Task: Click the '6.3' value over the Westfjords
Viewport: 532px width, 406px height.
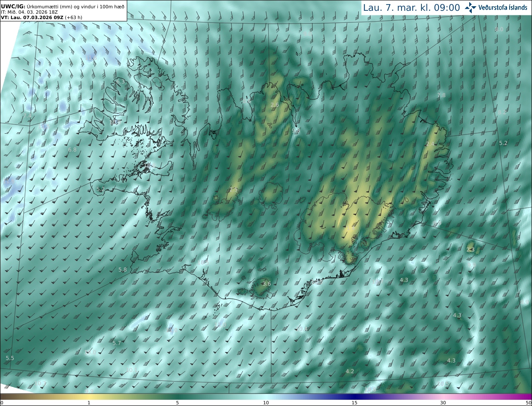Action: pyautogui.click(x=120, y=82)
